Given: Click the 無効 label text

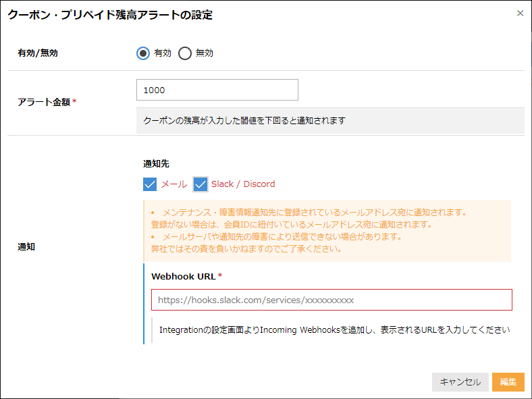Looking at the screenshot, I should coord(205,53).
